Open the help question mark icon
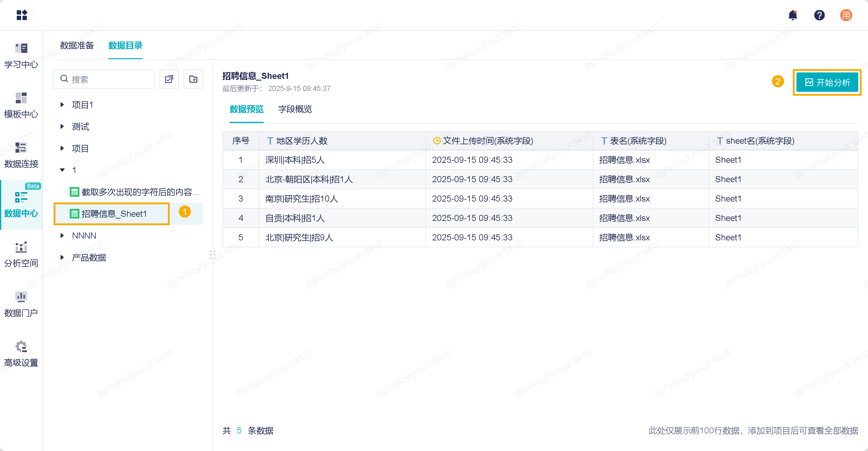 pyautogui.click(x=819, y=15)
